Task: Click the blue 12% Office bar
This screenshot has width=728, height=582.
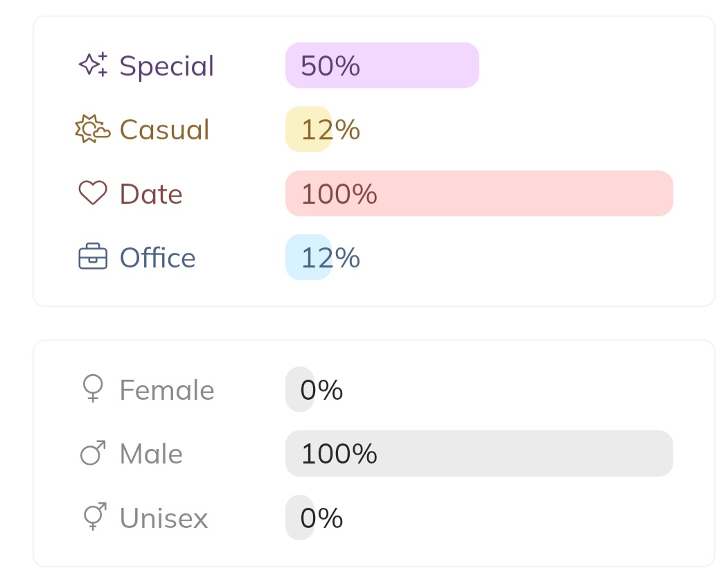Action: pyautogui.click(x=308, y=258)
